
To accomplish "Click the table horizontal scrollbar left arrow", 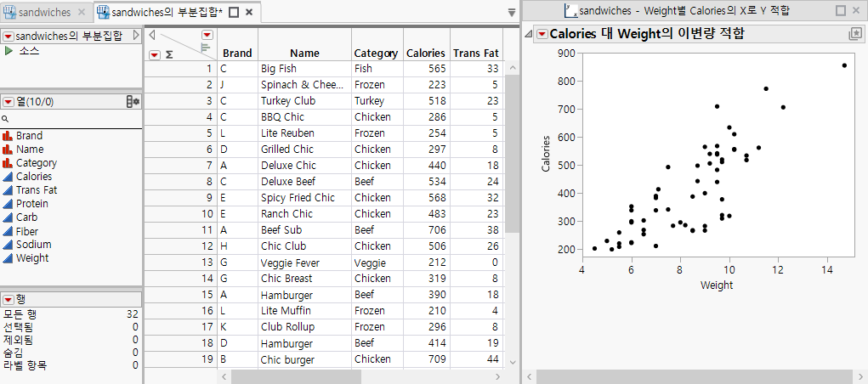I will tap(224, 377).
